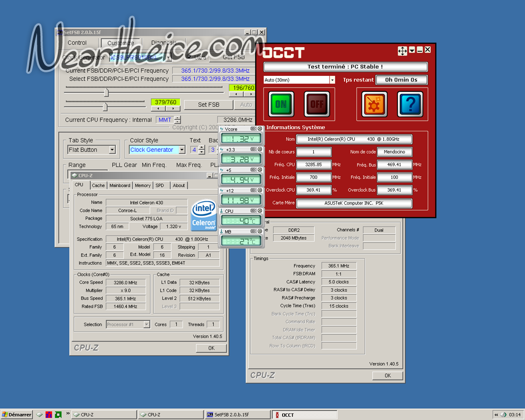Open the Memory tab in CPU-Z
Screen dimensions: 525x420
143,185
